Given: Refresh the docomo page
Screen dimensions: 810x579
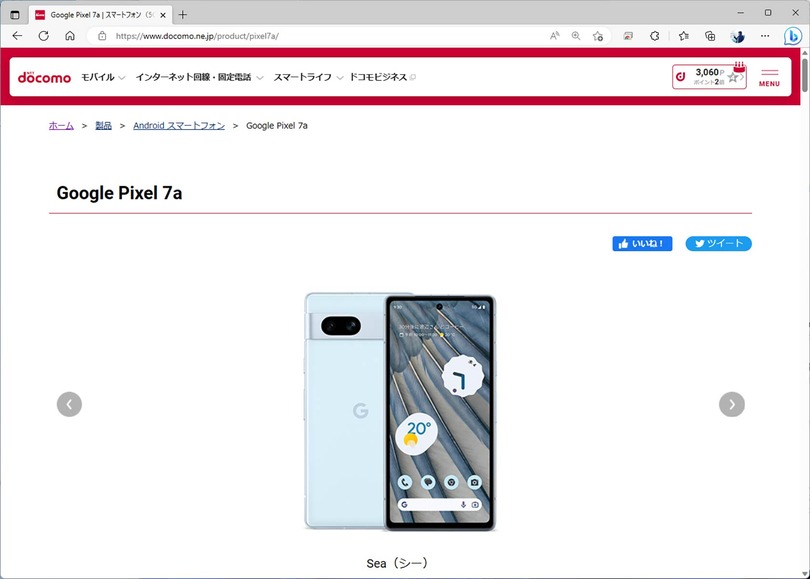Looking at the screenshot, I should click(x=43, y=35).
